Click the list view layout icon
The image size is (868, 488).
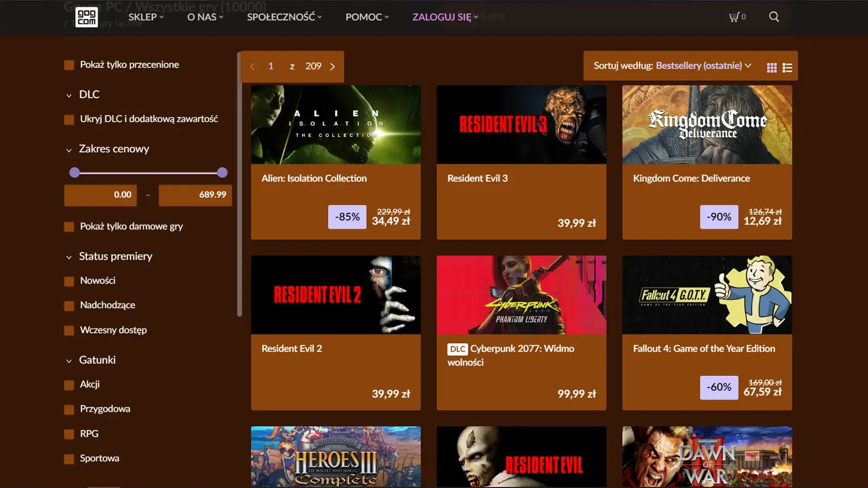coord(788,67)
